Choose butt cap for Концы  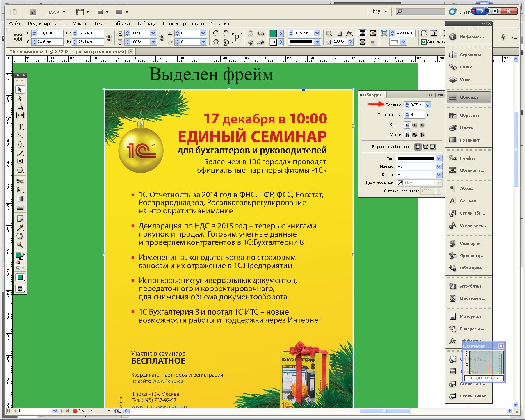(x=407, y=125)
